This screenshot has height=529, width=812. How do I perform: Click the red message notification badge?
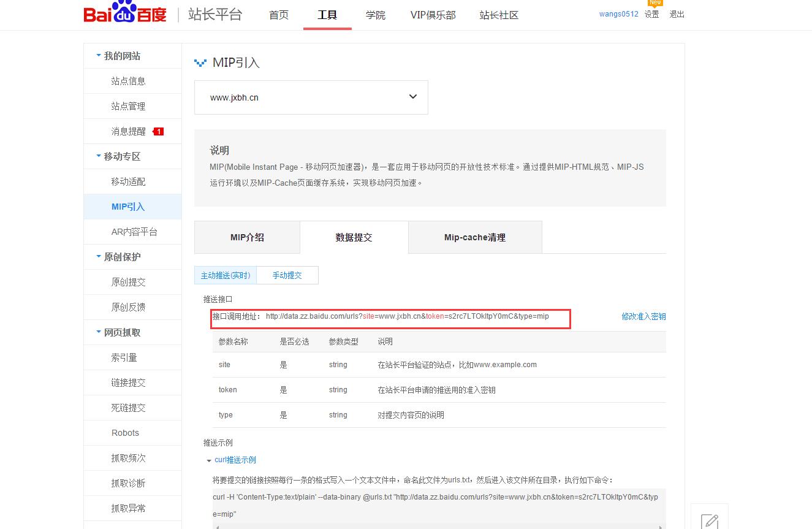158,131
